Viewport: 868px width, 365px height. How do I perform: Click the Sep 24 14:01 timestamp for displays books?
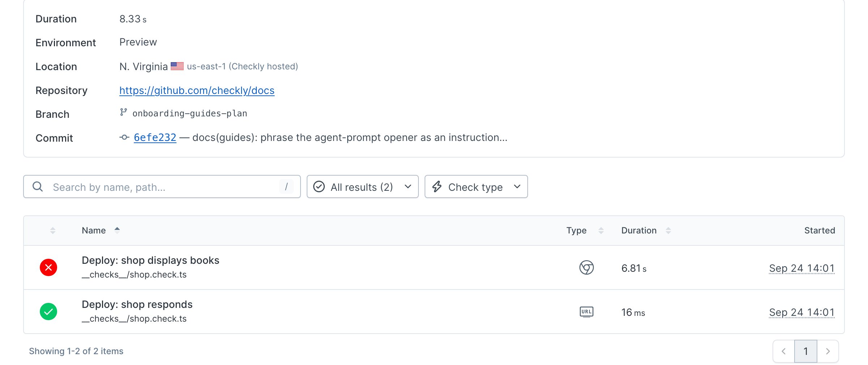click(802, 268)
